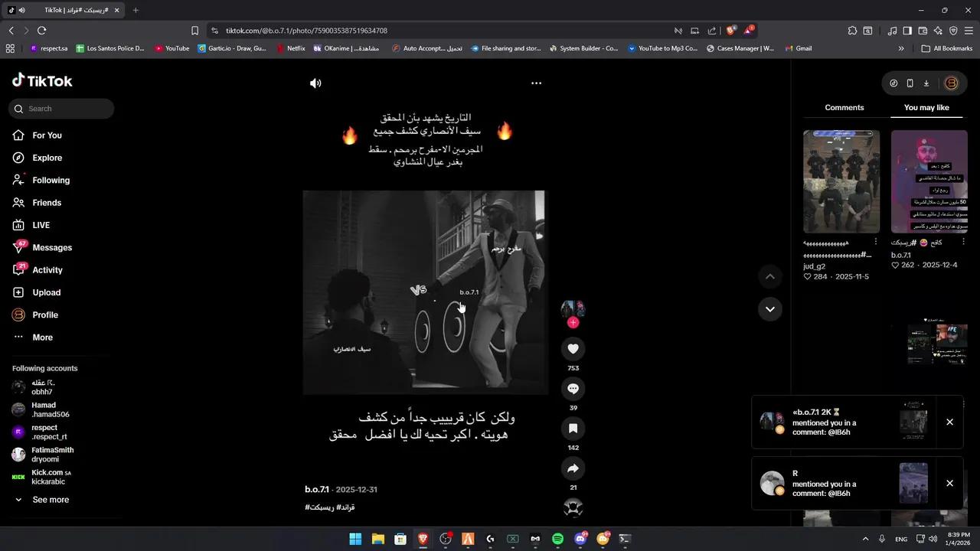Click the download icon in top pill
980x551 pixels.
[x=926, y=83]
